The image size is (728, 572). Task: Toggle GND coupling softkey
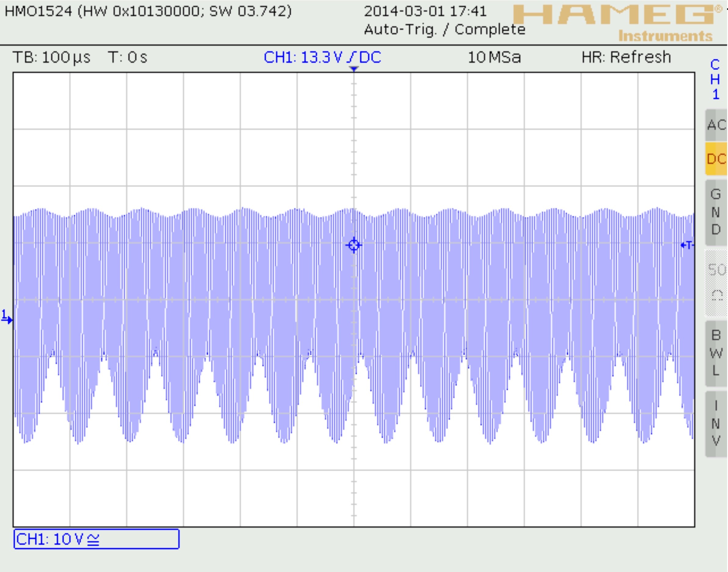pos(716,212)
